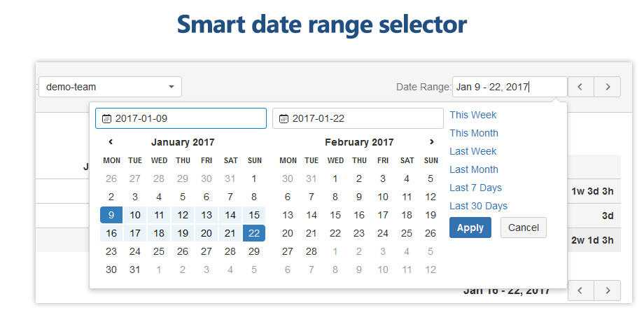Click calendar icon in start date field
The width and height of the screenshot is (644, 315).
(106, 118)
